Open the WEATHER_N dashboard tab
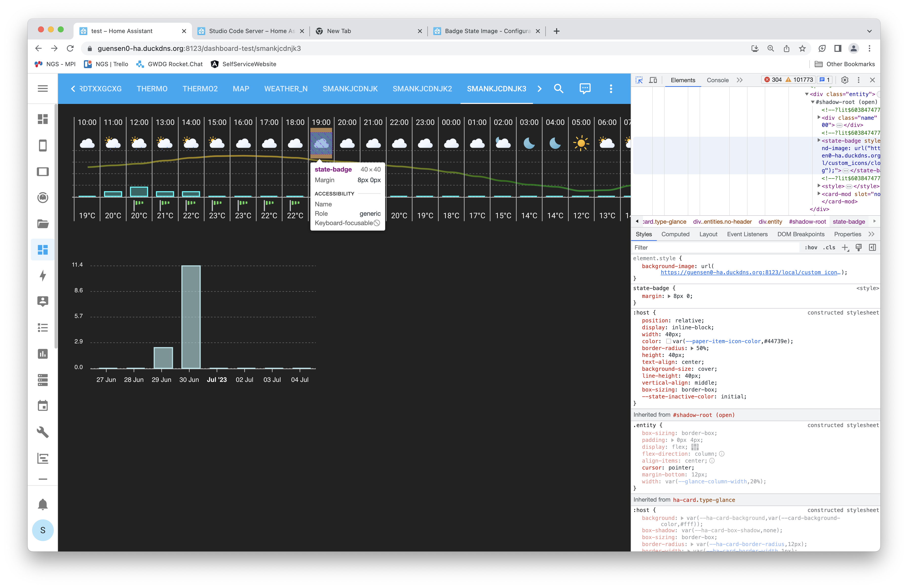 point(286,89)
